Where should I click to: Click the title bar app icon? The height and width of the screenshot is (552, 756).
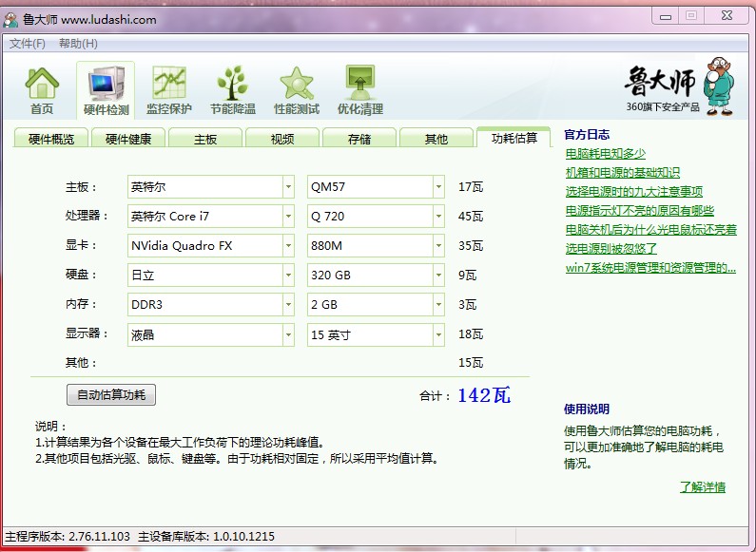[x=10, y=20]
